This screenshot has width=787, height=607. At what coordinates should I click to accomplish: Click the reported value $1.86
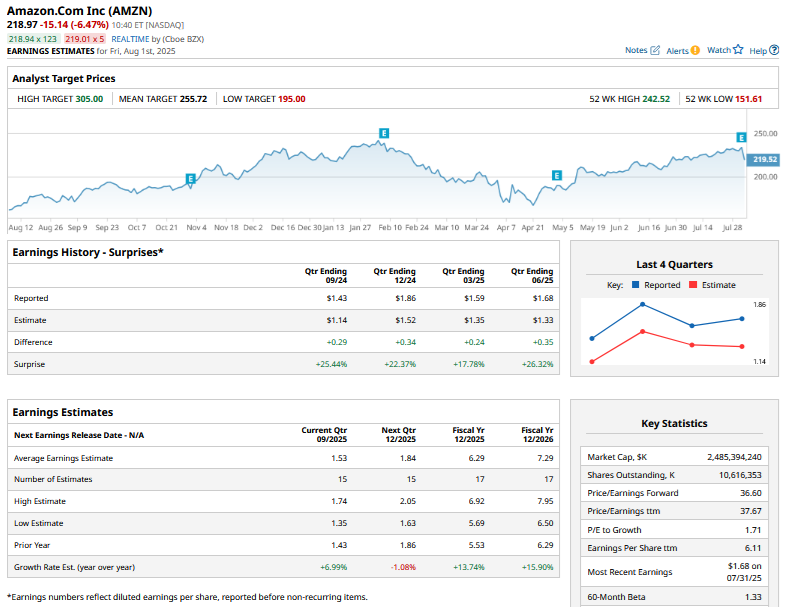(x=406, y=298)
